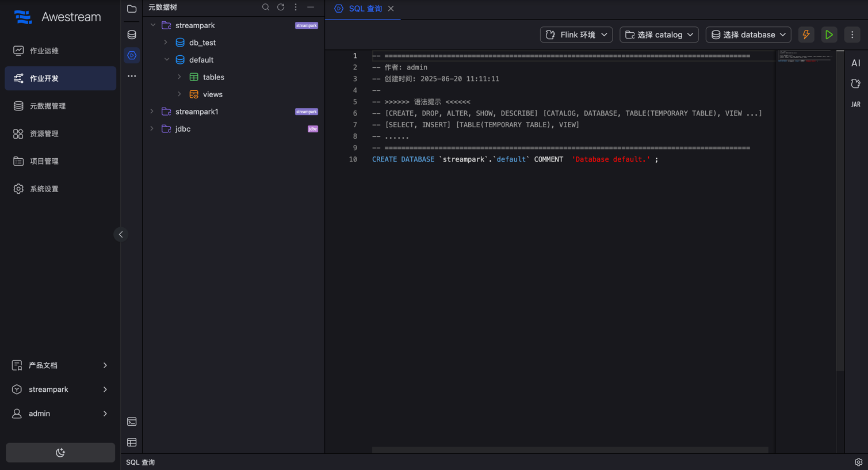Viewport: 868px width, 470px height.
Task: Run the SQL with green play button
Action: pyautogui.click(x=829, y=35)
